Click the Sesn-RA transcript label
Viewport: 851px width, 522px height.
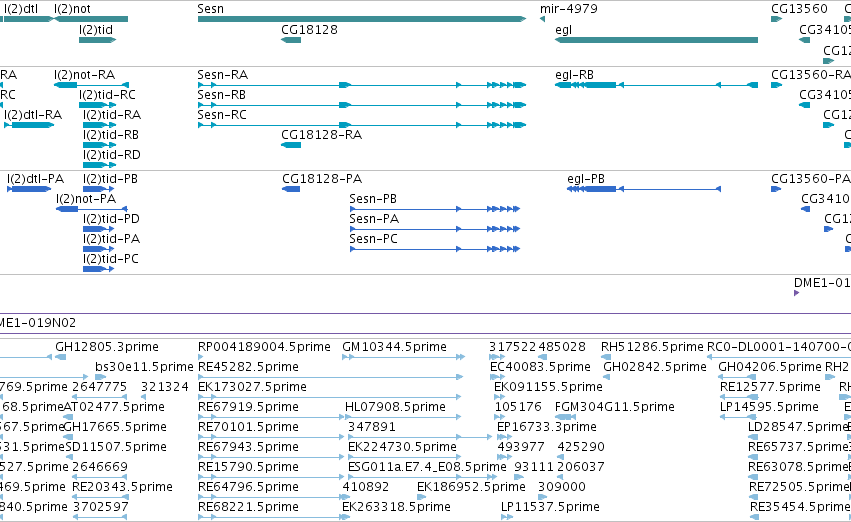(x=223, y=75)
